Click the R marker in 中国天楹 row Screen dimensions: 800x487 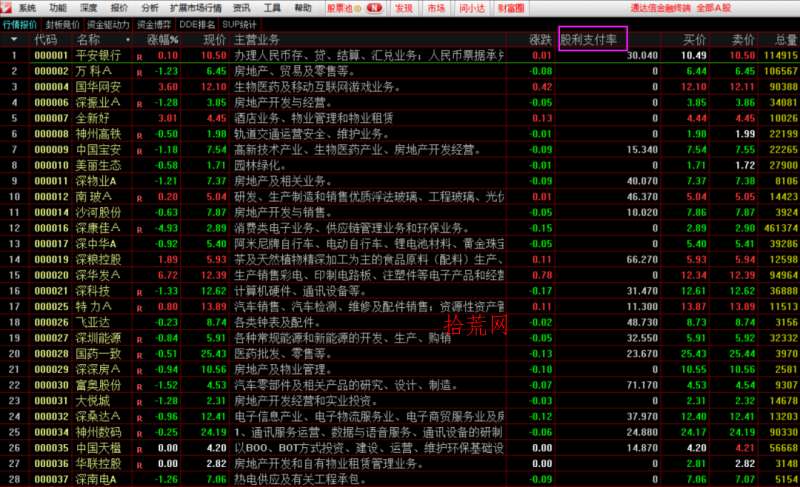tap(139, 450)
